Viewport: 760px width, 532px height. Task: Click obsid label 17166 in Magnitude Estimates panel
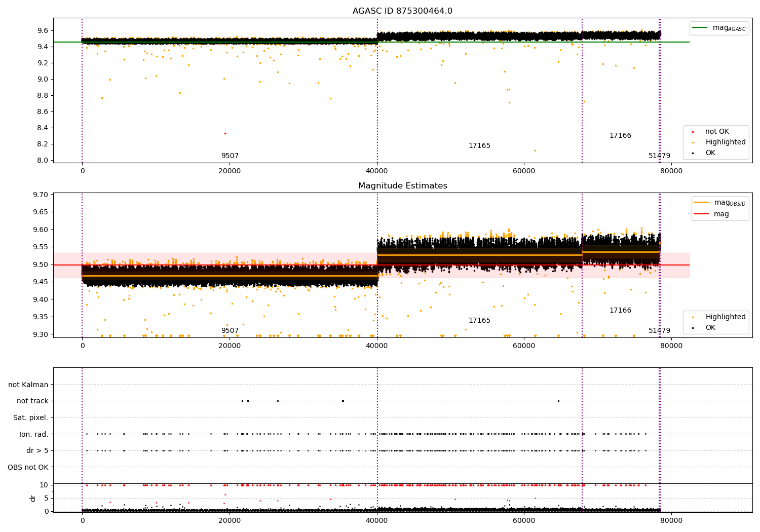(x=620, y=311)
